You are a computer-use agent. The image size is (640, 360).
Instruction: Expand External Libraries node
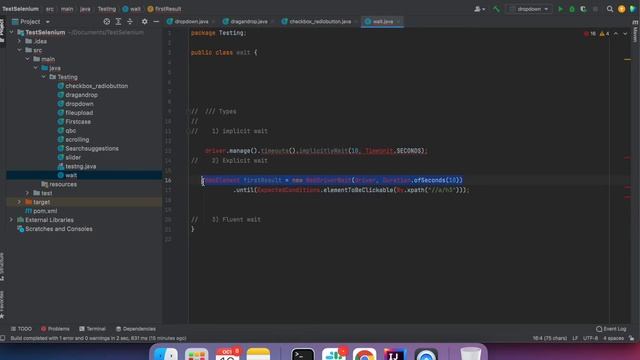tap(11, 220)
